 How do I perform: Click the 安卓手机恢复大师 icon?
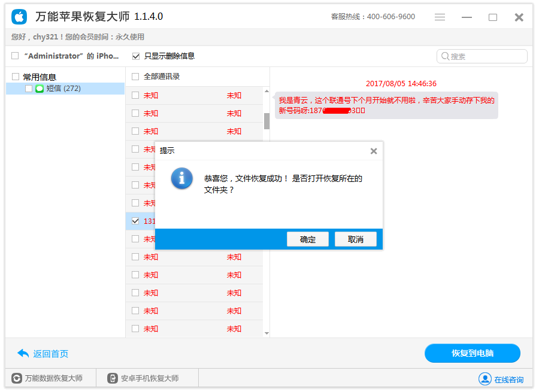[113, 378]
